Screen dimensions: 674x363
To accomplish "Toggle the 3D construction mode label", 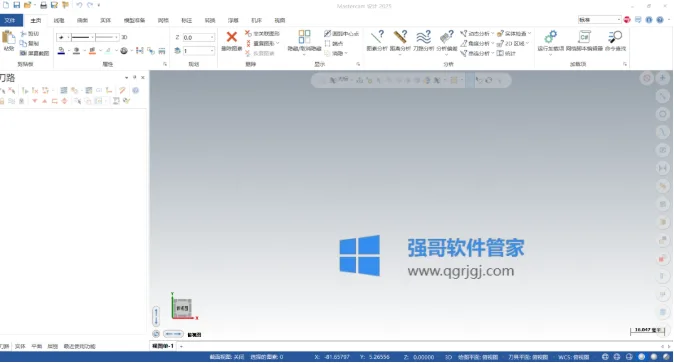I will 124,37.
